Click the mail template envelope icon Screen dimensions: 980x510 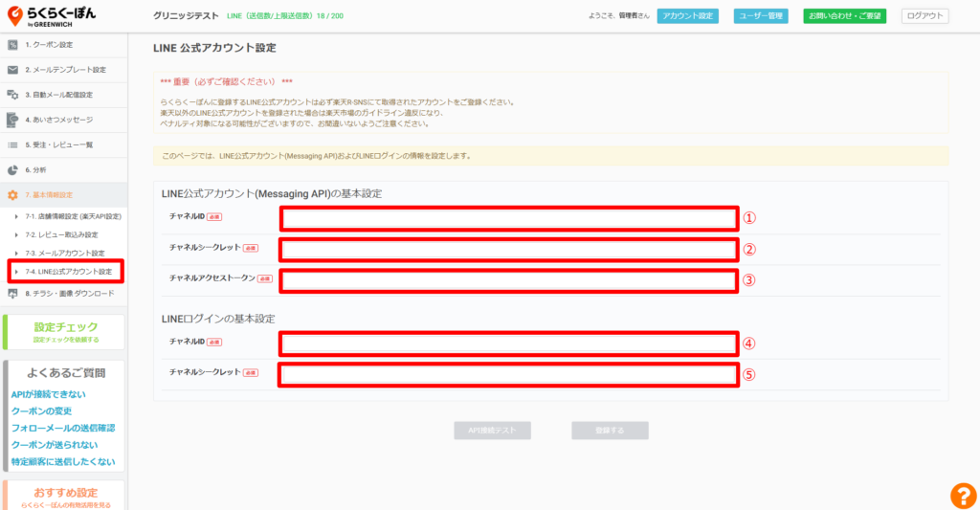[x=12, y=70]
